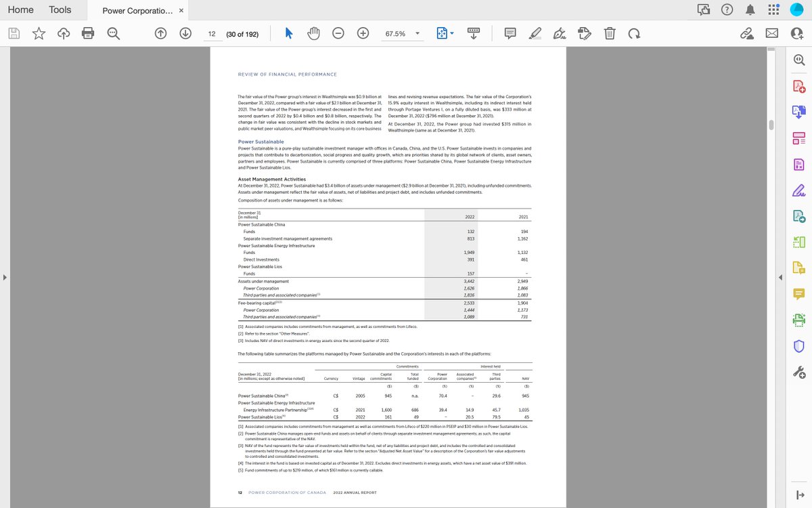The width and height of the screenshot is (812, 508).
Task: Go to previous page arrow
Action: point(161,33)
